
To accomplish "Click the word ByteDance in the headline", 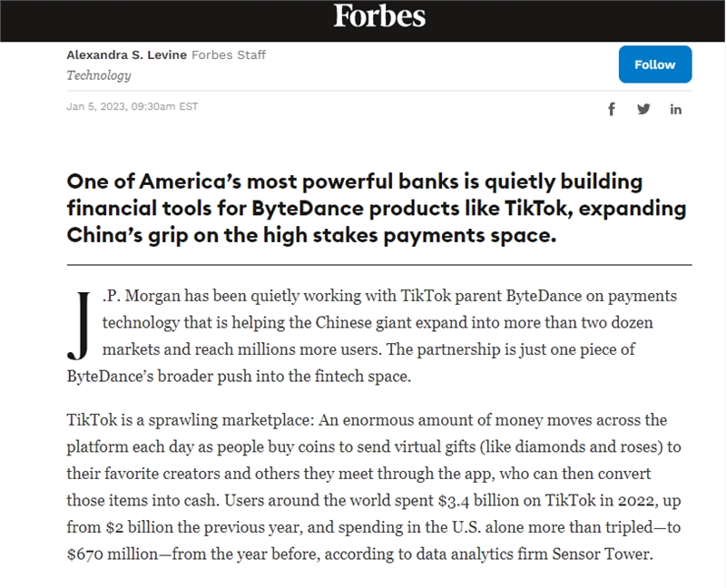I will pyautogui.click(x=308, y=209).
